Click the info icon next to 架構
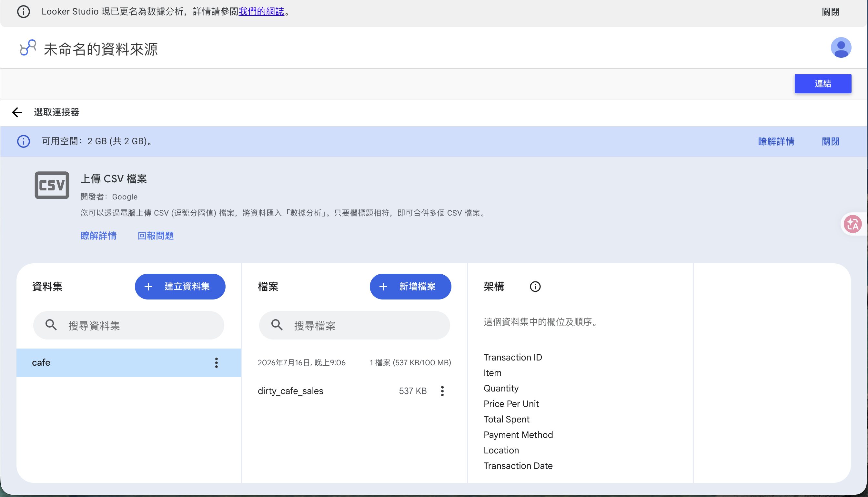 [x=535, y=286]
